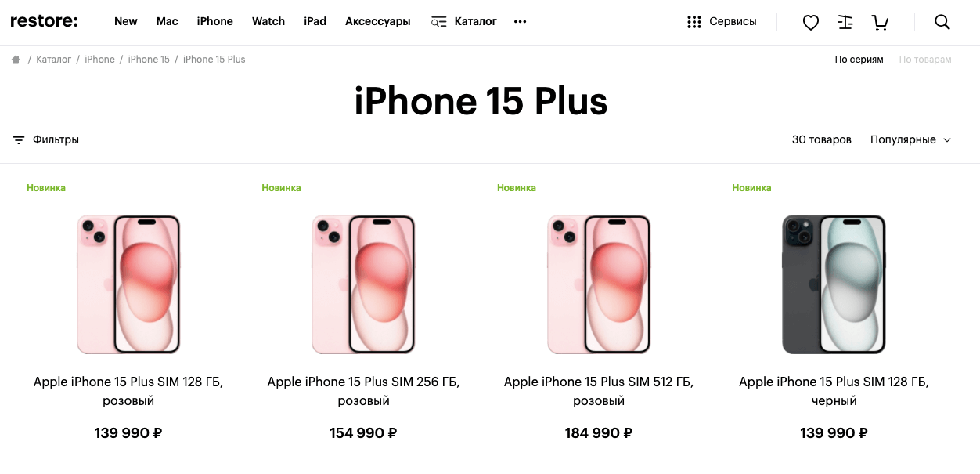Open the Аксессуары category dropdown
Image resolution: width=980 pixels, height=474 pixels.
378,22
